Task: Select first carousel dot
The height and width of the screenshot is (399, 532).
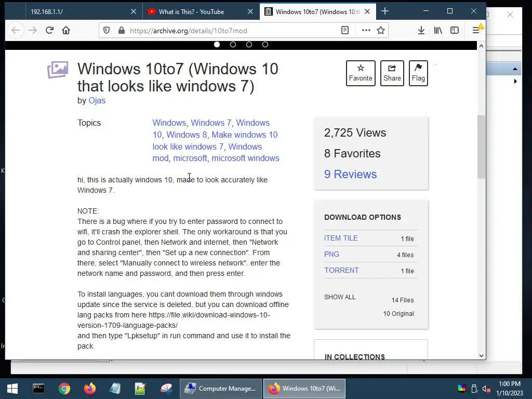Action: [x=217, y=45]
